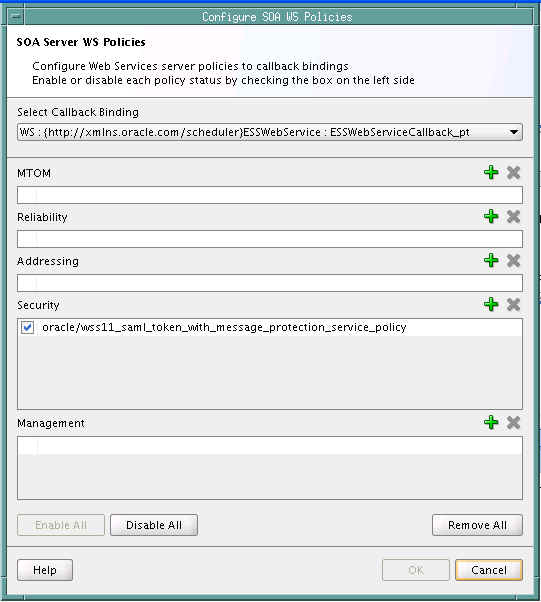541x602 pixels.
Task: Delete MTOM policy with gray X
Action: click(513, 173)
